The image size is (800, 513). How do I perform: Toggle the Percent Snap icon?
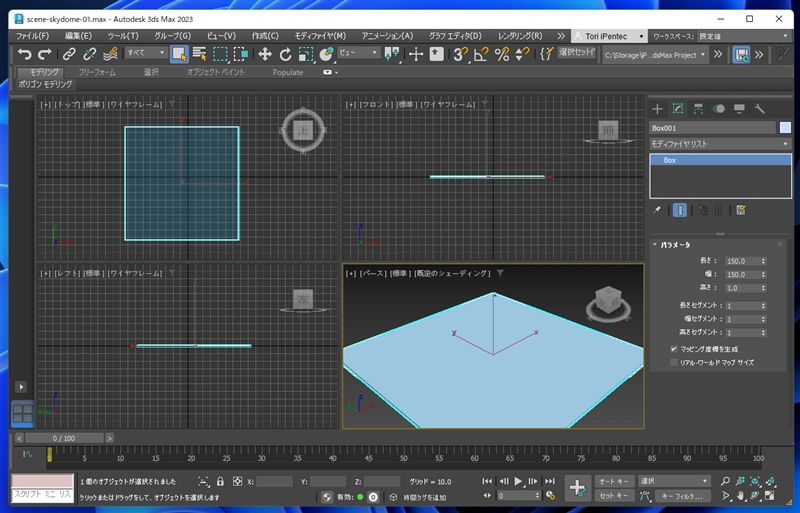click(x=502, y=54)
